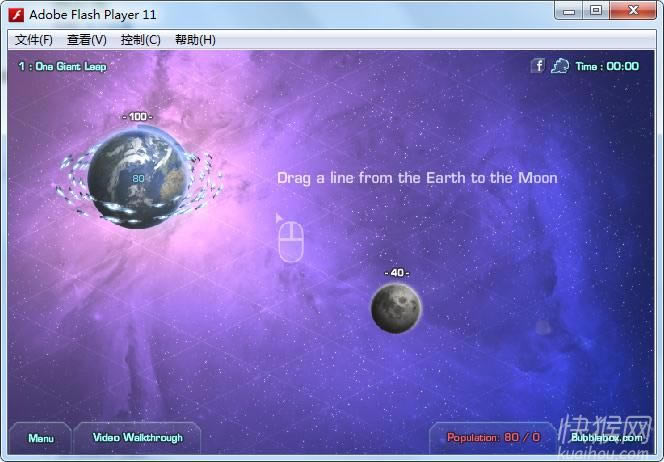Open the 文件(F) file menu
The width and height of the screenshot is (664, 462).
34,40
